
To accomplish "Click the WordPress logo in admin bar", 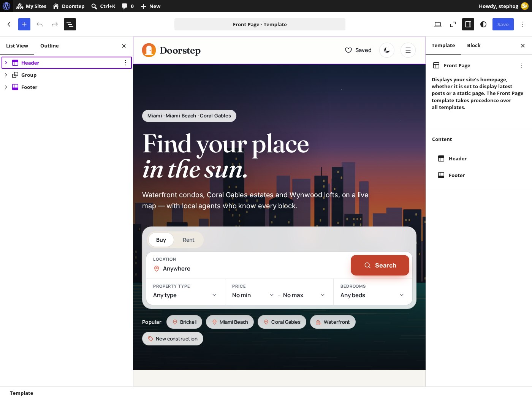I will (6, 6).
